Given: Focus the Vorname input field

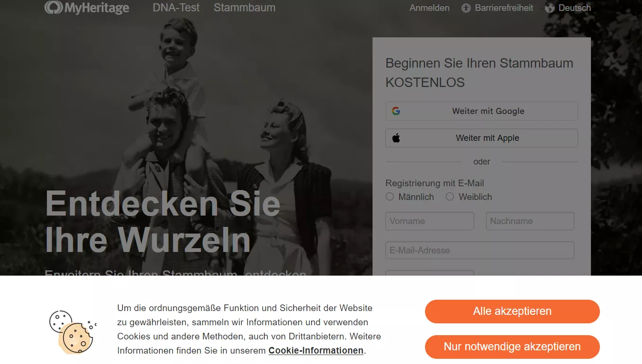Looking at the screenshot, I should coord(430,221).
